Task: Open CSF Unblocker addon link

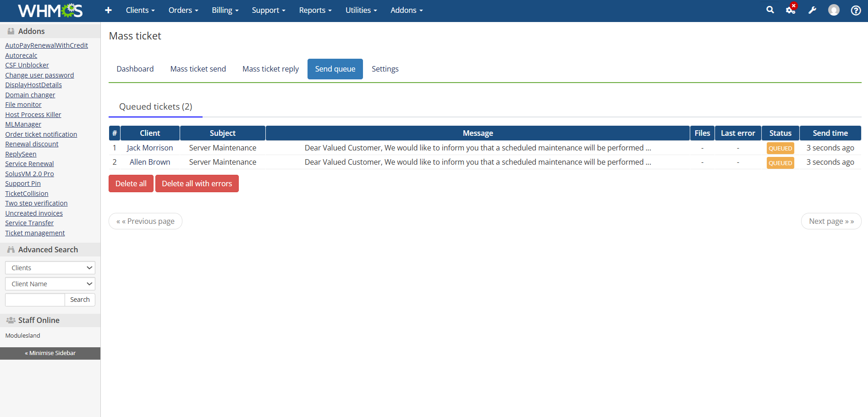Action: coord(27,65)
